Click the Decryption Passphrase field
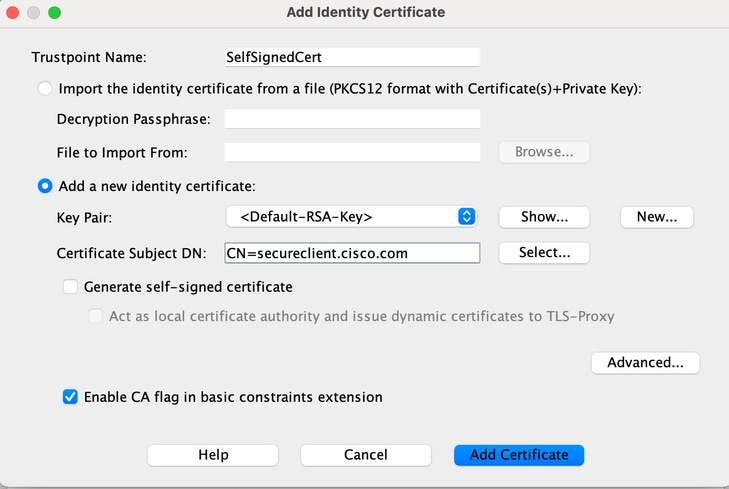Image resolution: width=729 pixels, height=489 pixels. pos(352,120)
